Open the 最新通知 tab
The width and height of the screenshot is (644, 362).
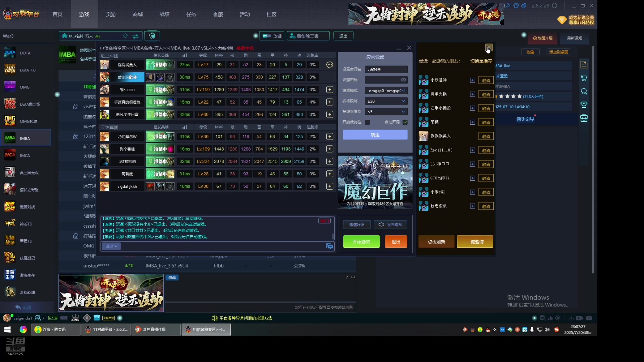tap(575, 38)
